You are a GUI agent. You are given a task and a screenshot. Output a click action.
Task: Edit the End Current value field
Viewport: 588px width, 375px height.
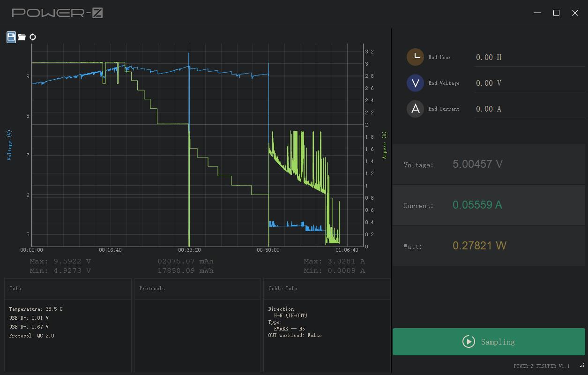(529, 109)
